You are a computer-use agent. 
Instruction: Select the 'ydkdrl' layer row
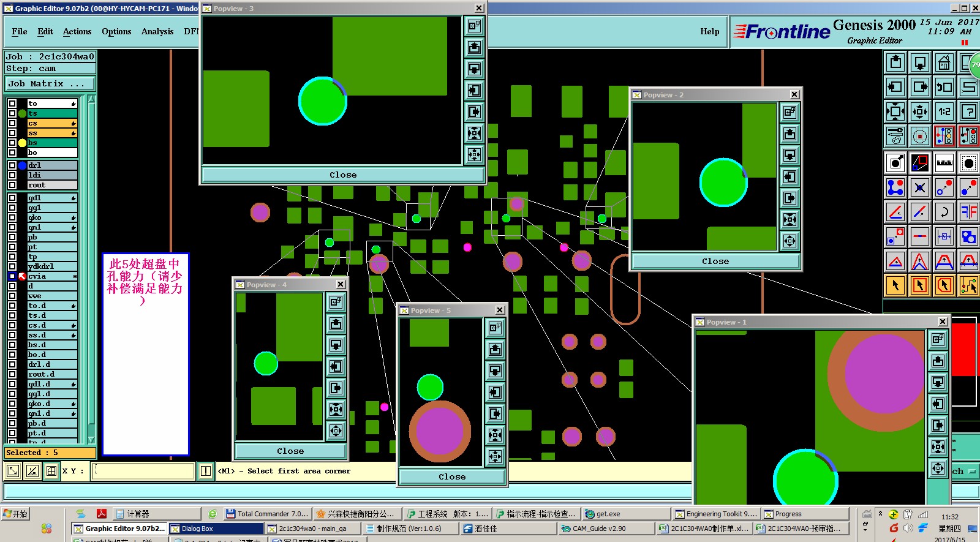(53, 266)
